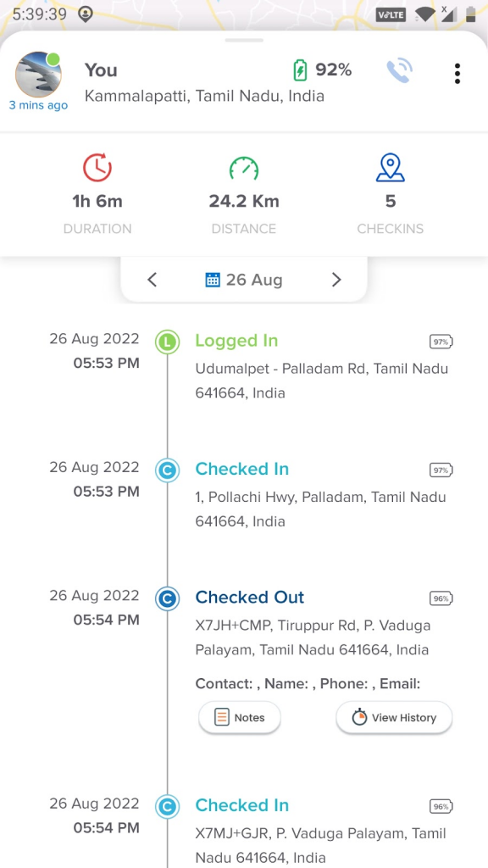
Task: Tap the 1 Pollachi Hwy Checked In marker
Action: coord(167,470)
